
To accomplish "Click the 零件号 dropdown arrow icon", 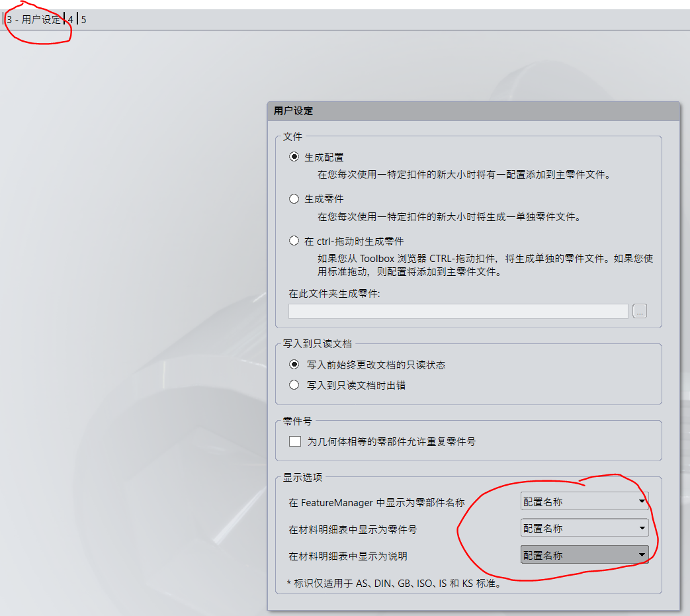I will 642,528.
